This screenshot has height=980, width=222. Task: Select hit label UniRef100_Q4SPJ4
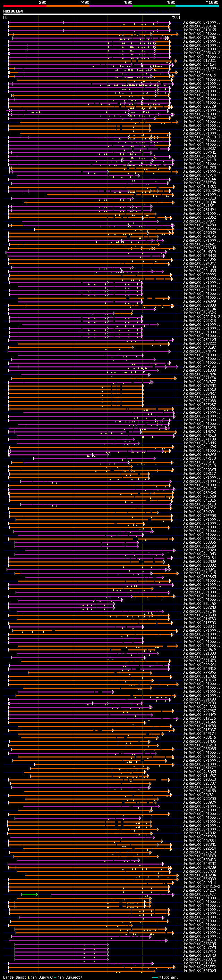199,175
